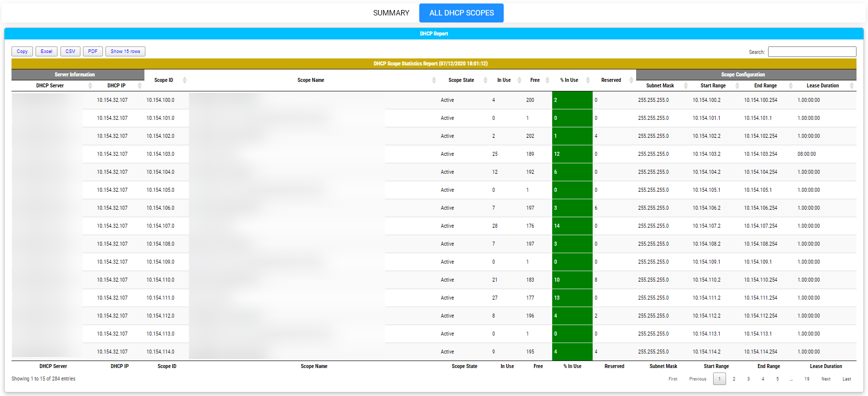Jump to page 19 in pagination
This screenshot has width=868, height=396.
(807, 379)
